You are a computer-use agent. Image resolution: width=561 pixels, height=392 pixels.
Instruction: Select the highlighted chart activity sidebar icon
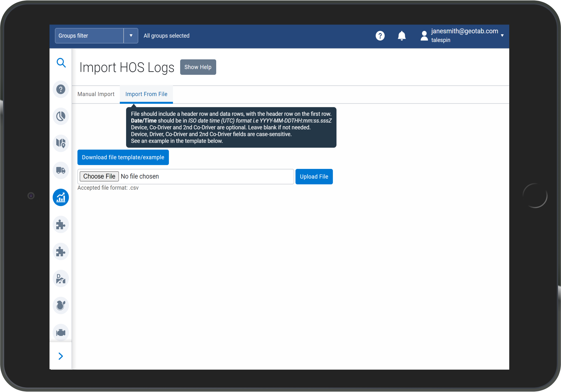61,197
